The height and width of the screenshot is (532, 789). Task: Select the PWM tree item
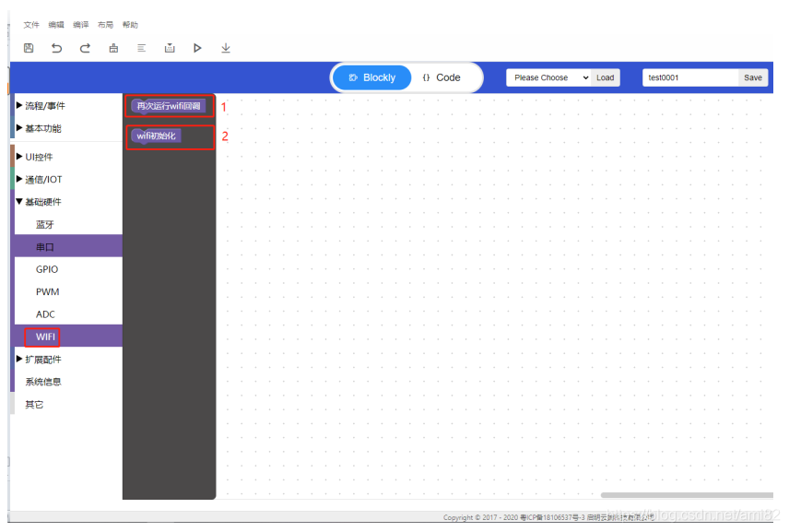coord(68,292)
